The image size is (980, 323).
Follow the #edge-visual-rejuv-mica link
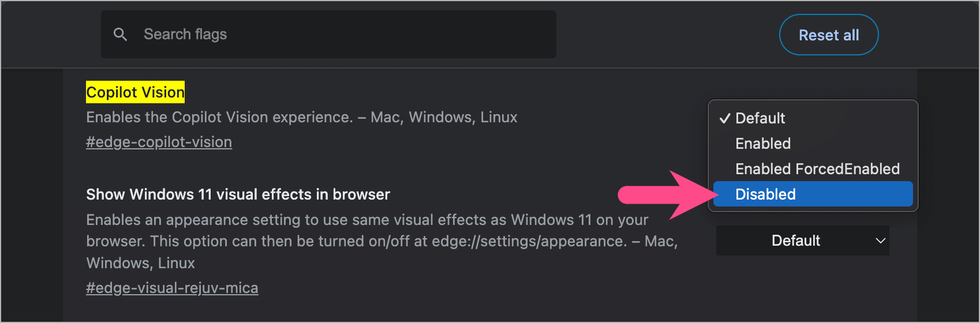(x=172, y=288)
